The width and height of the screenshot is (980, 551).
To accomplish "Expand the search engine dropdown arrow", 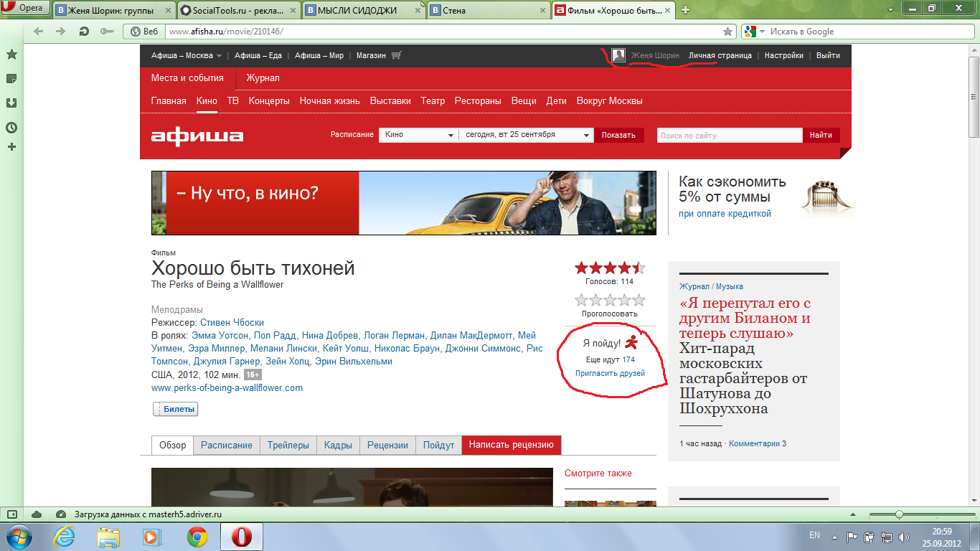I will pyautogui.click(x=762, y=32).
